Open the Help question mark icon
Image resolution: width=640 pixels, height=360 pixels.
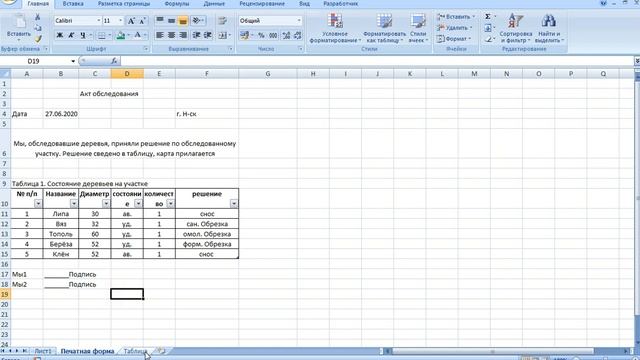pos(604,3)
